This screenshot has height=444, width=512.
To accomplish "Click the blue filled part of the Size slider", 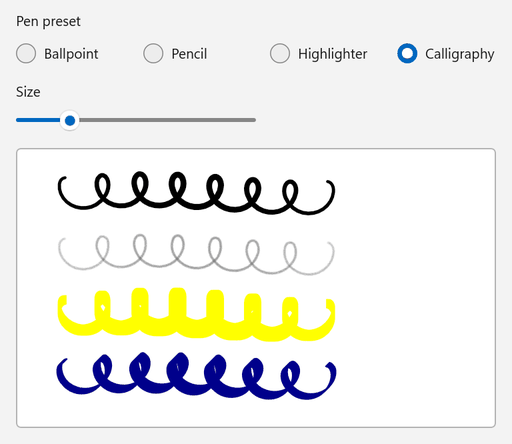I will coord(38,120).
